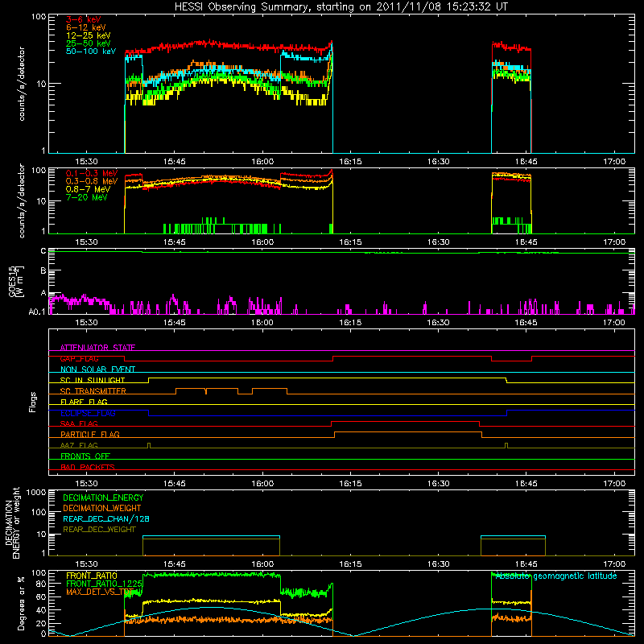Select the SC_TRANSMITTER flag label
This screenshot has width=644, height=644.
click(x=93, y=391)
